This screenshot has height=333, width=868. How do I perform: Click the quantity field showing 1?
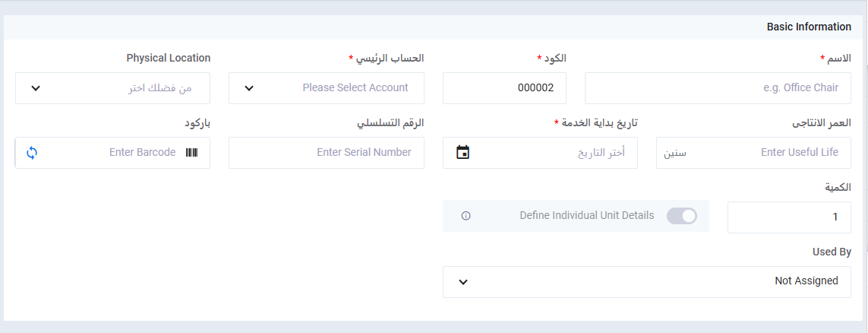pyautogui.click(x=789, y=217)
